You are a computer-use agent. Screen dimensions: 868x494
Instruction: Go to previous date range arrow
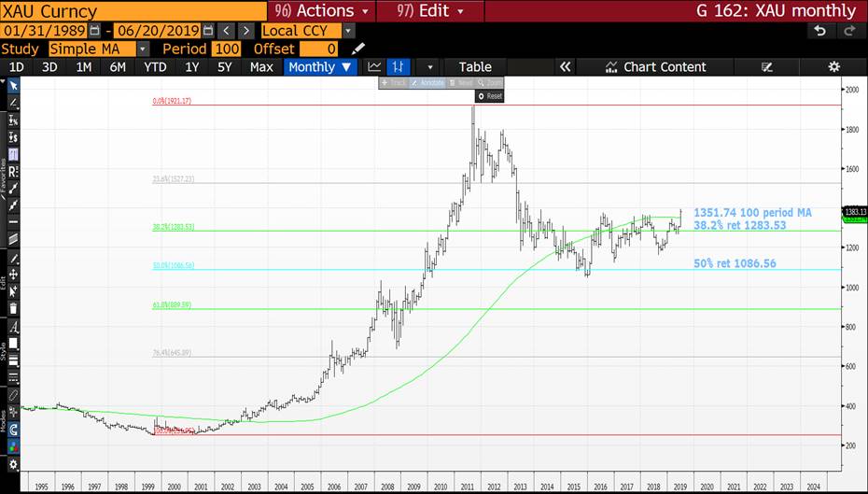coord(226,31)
